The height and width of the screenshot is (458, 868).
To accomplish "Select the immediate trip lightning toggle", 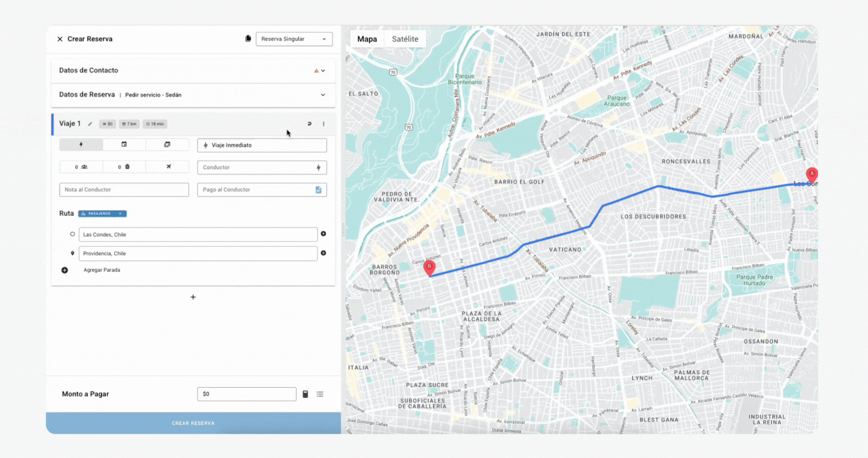I will tap(81, 145).
